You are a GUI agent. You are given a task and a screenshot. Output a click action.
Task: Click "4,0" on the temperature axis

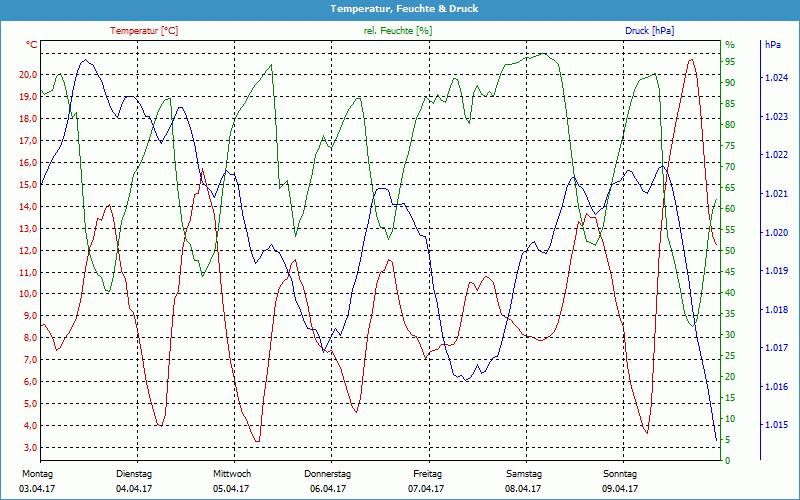(30, 425)
